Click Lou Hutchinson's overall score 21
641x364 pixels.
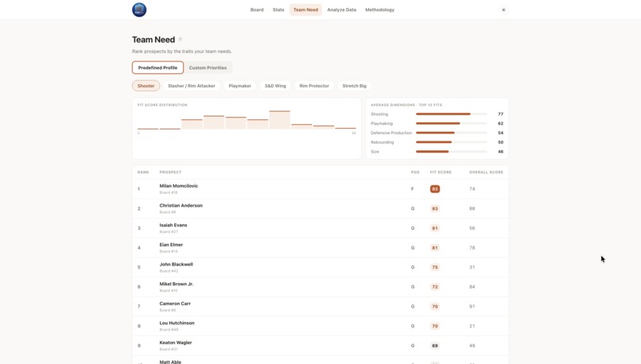tap(472, 326)
